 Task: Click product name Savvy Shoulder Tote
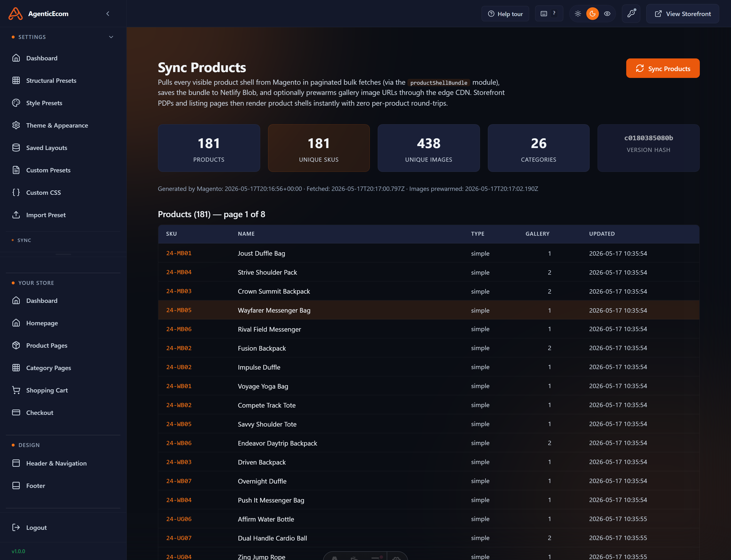click(x=267, y=424)
